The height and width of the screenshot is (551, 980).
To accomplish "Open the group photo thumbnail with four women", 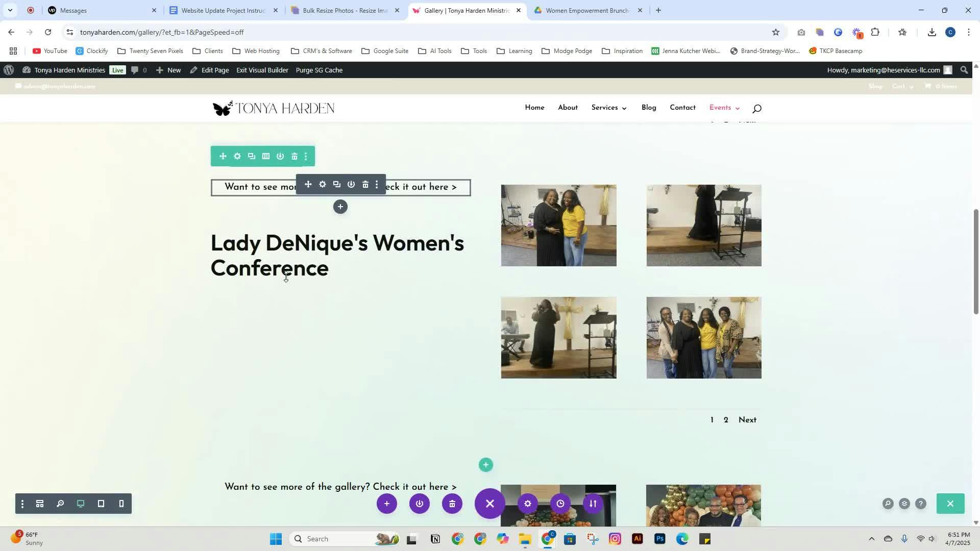I will [704, 338].
